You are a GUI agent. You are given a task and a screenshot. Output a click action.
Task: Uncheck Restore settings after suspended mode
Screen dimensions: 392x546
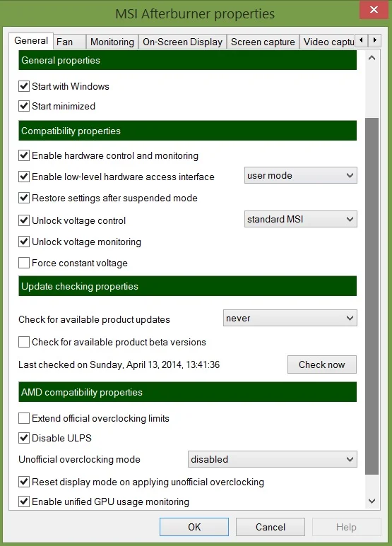tap(24, 198)
